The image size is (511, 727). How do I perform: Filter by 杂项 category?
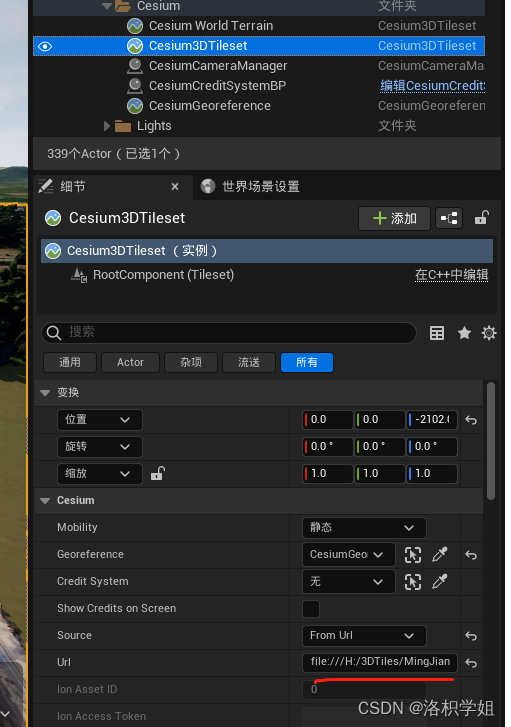[x=191, y=362]
